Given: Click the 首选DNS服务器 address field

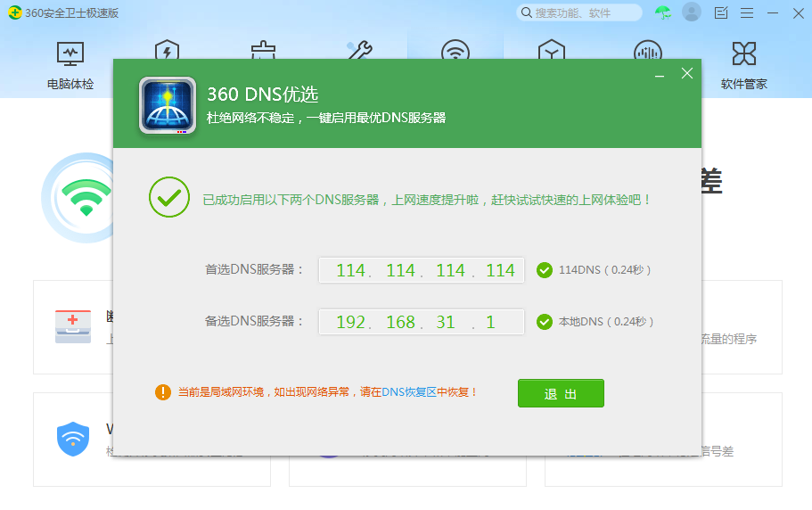Looking at the screenshot, I should pyautogui.click(x=422, y=270).
